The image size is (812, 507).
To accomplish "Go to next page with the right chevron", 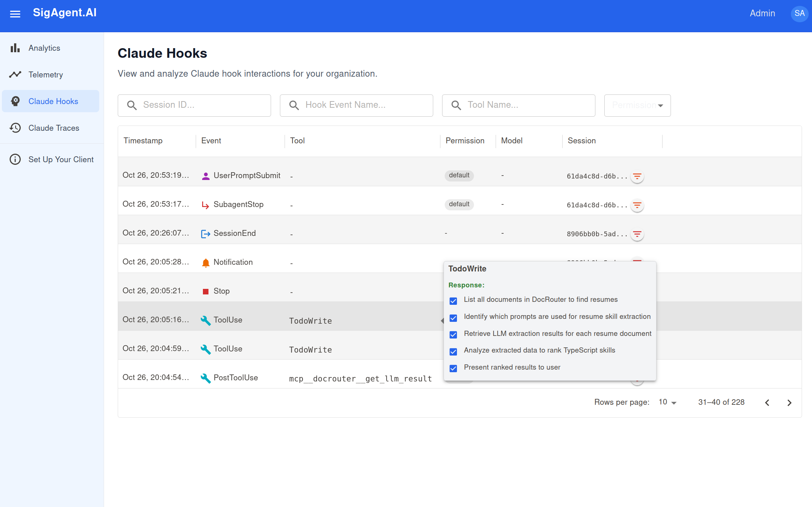I will [x=789, y=403].
